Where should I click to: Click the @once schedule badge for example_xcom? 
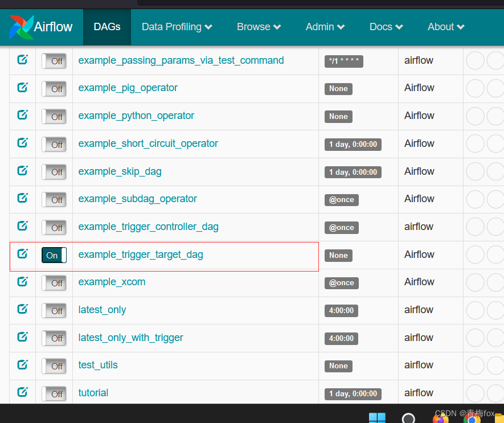click(341, 282)
